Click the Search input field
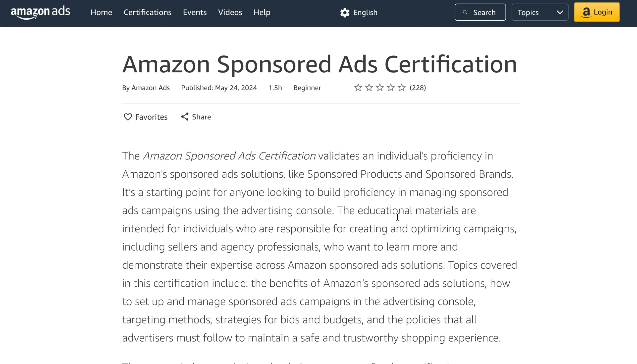Viewport: 637px width, 364px height. 484,12
